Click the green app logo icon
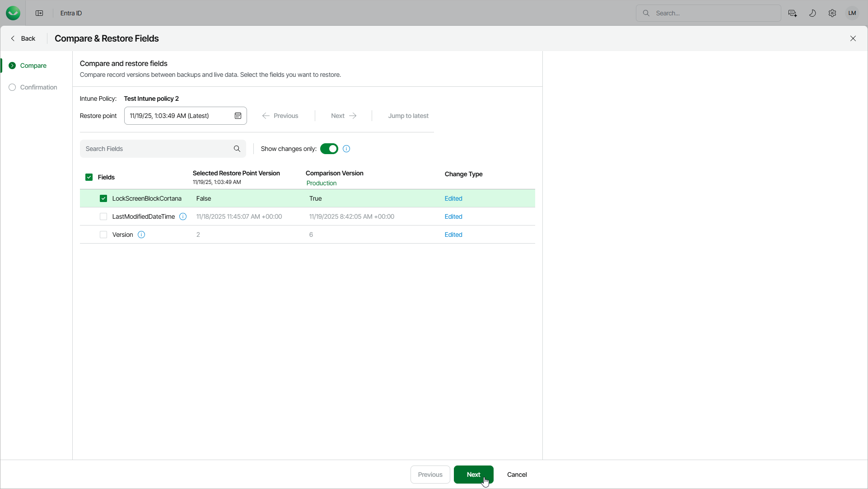The width and height of the screenshot is (868, 489). point(13,13)
